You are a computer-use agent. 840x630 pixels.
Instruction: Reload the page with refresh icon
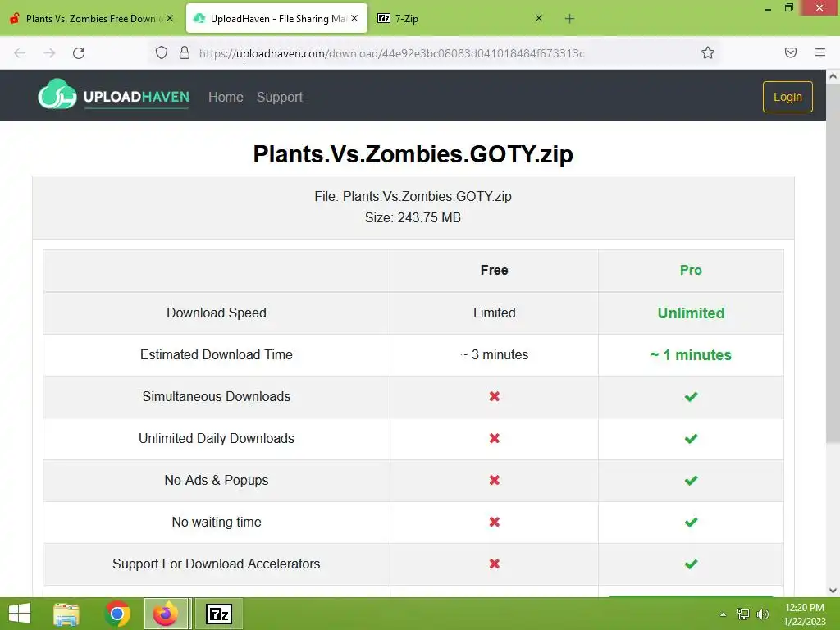pos(79,53)
